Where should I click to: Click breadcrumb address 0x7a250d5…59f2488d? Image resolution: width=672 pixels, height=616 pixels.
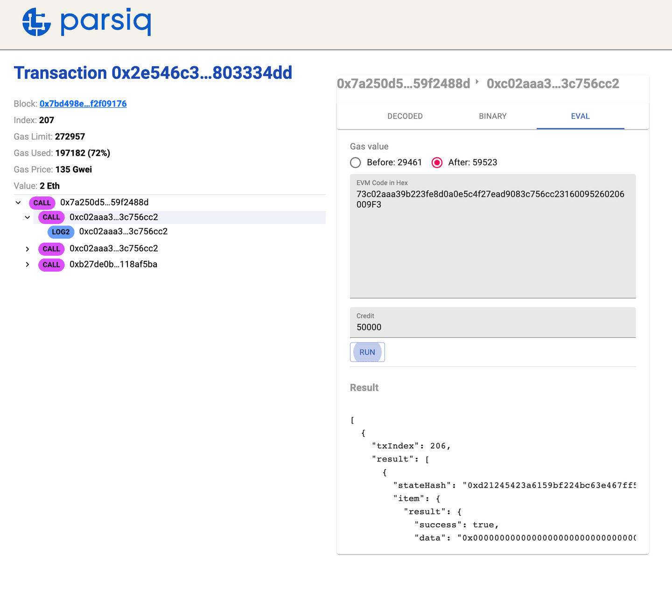(404, 84)
